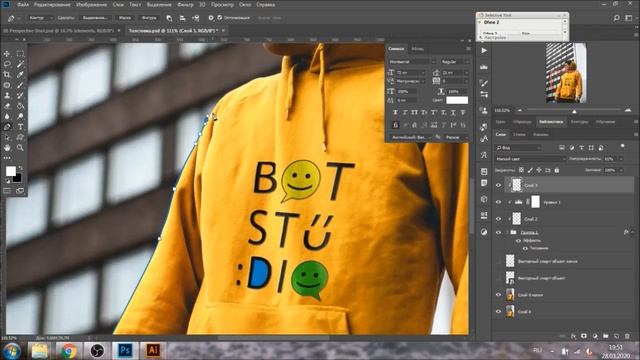
Task: Open pen options gear icon
Action: pyautogui.click(x=211, y=18)
